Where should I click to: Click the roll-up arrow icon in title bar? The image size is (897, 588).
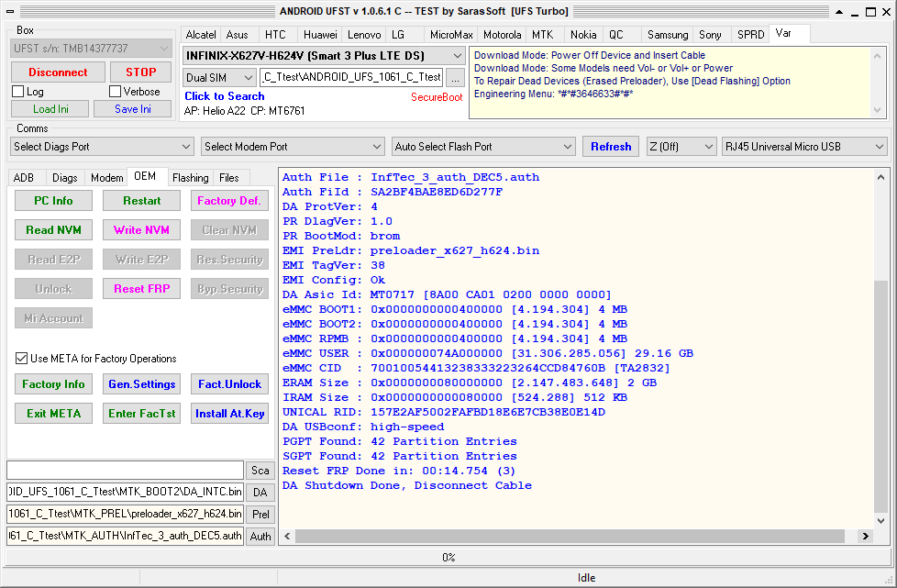click(839, 11)
